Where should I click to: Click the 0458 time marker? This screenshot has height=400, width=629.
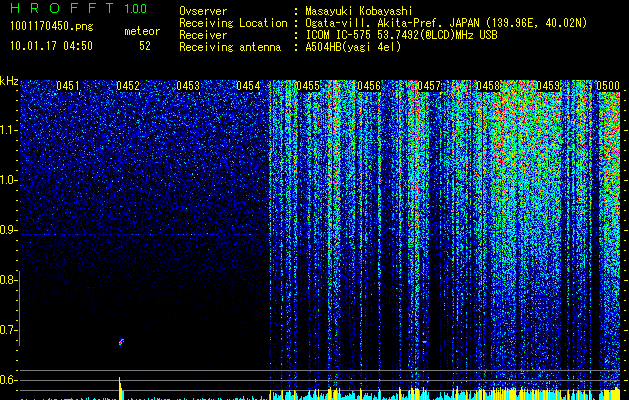click(x=489, y=85)
